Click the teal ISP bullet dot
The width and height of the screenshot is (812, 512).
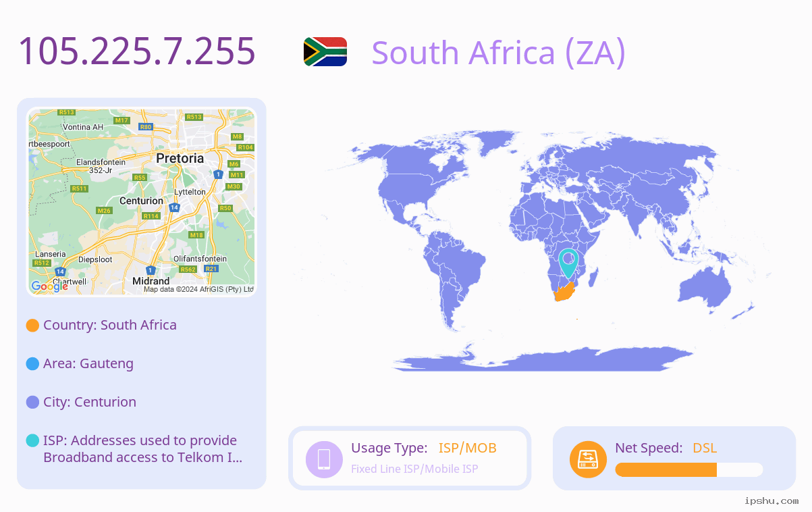[32, 441]
